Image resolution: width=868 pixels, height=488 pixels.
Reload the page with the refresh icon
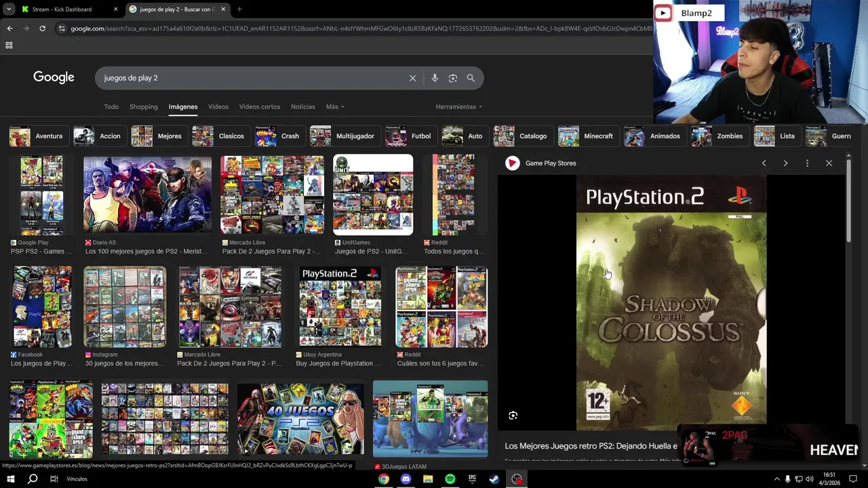(x=42, y=28)
